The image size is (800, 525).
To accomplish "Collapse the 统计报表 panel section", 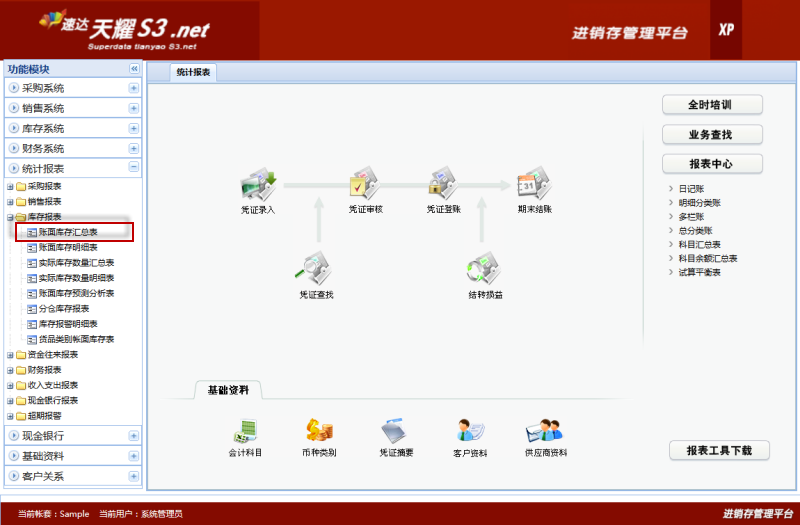I will [133, 168].
